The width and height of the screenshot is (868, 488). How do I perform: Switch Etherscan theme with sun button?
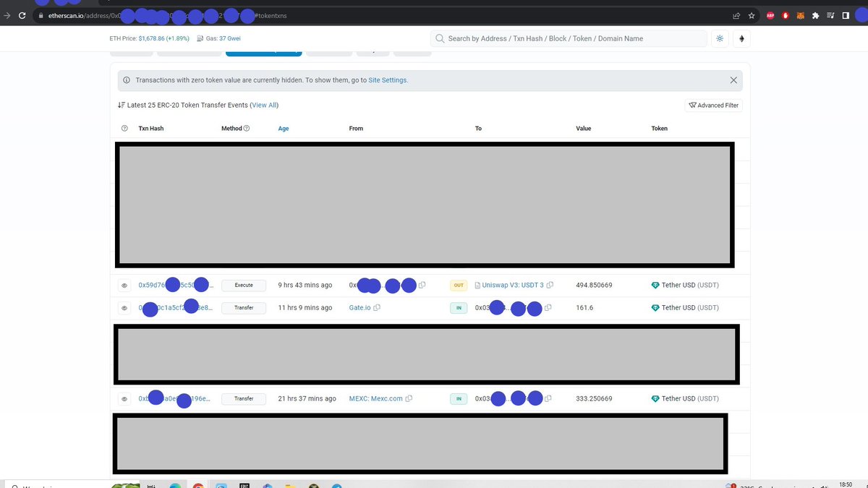[720, 38]
